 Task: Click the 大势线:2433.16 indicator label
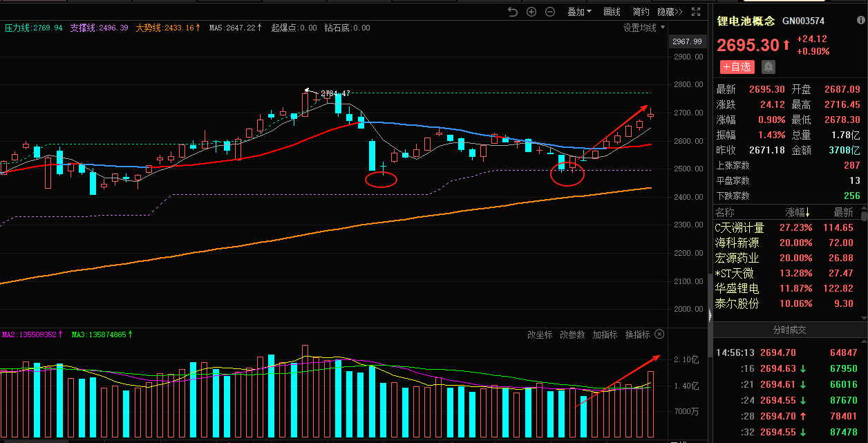point(168,28)
